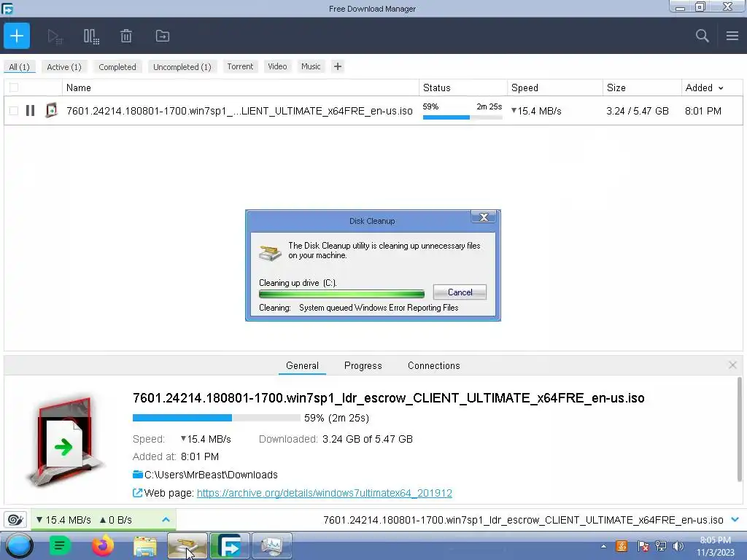
Task: Click the Java update tray icon
Action: point(622,546)
